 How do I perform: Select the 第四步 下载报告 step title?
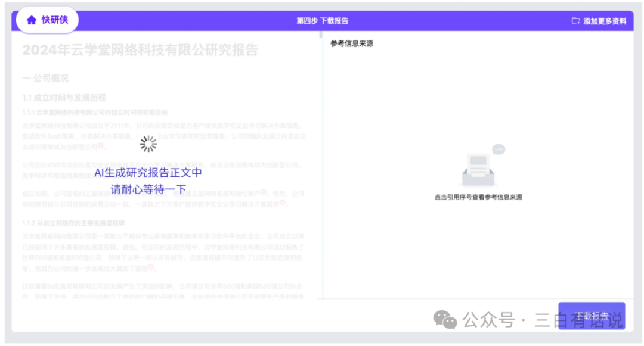323,21
